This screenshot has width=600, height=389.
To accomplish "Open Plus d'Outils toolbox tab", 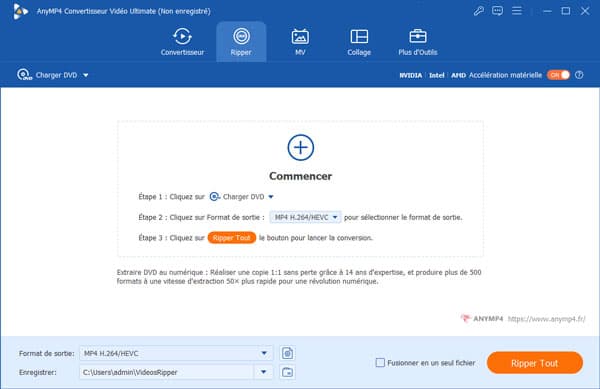I will tap(417, 42).
